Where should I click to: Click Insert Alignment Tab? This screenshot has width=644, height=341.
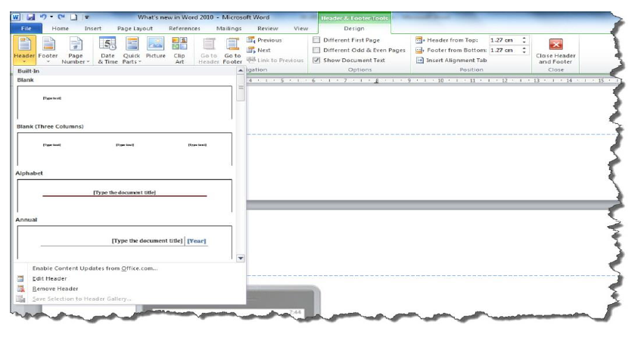[452, 60]
